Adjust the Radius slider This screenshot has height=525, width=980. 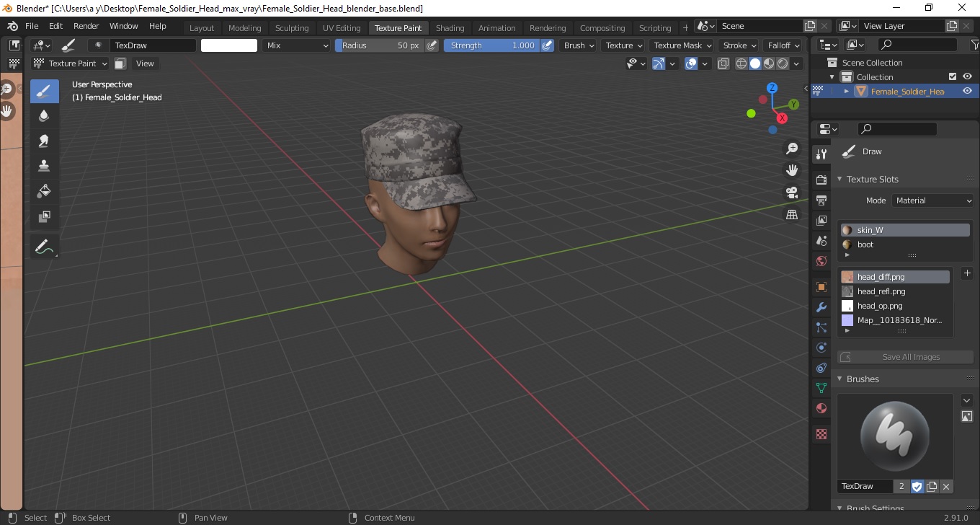[x=380, y=45]
